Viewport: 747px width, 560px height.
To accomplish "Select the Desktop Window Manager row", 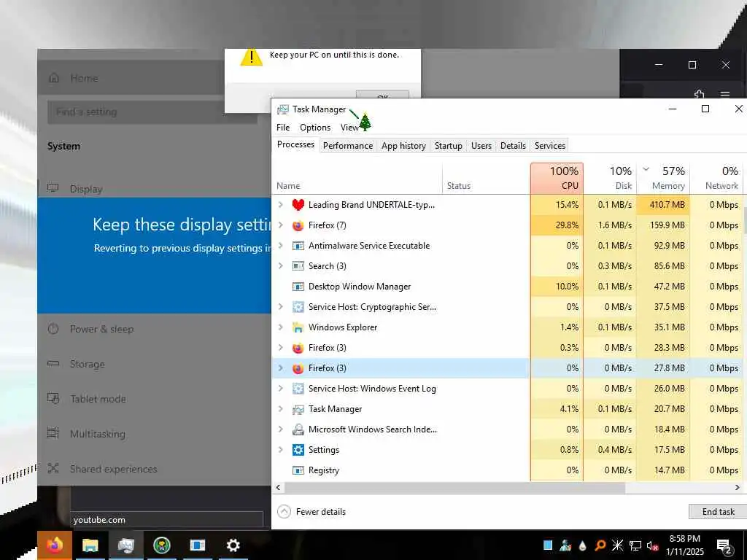I will [508, 287].
